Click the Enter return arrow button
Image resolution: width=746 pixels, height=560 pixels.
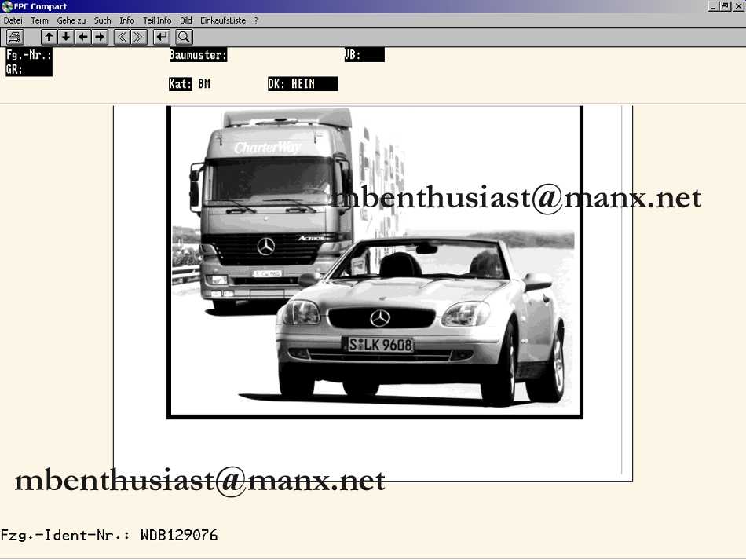162,37
